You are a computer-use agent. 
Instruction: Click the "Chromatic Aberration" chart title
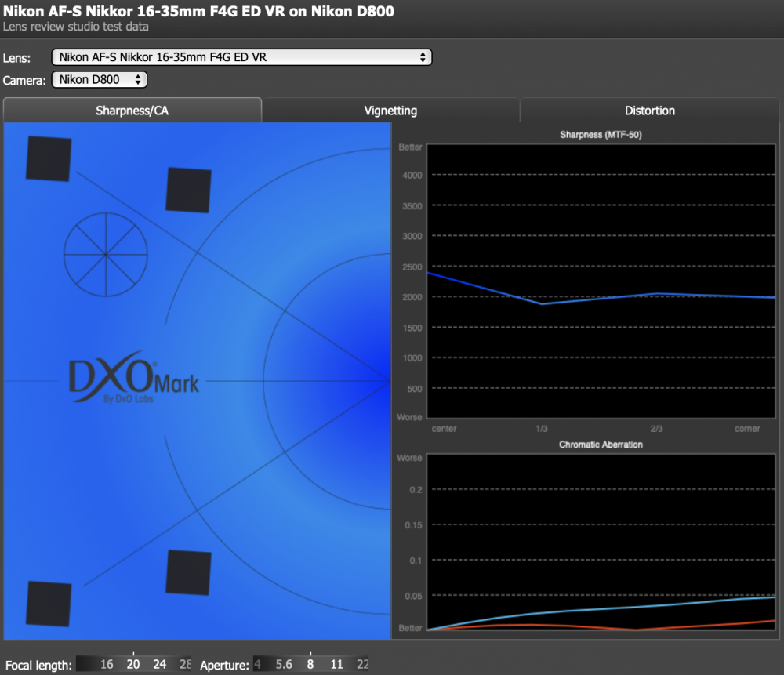click(x=601, y=445)
